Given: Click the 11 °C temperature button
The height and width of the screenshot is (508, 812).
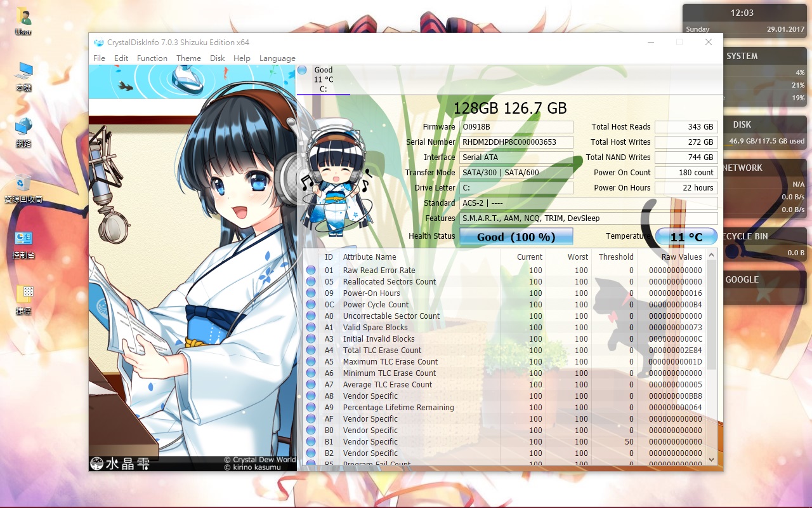Looking at the screenshot, I should pyautogui.click(x=686, y=237).
